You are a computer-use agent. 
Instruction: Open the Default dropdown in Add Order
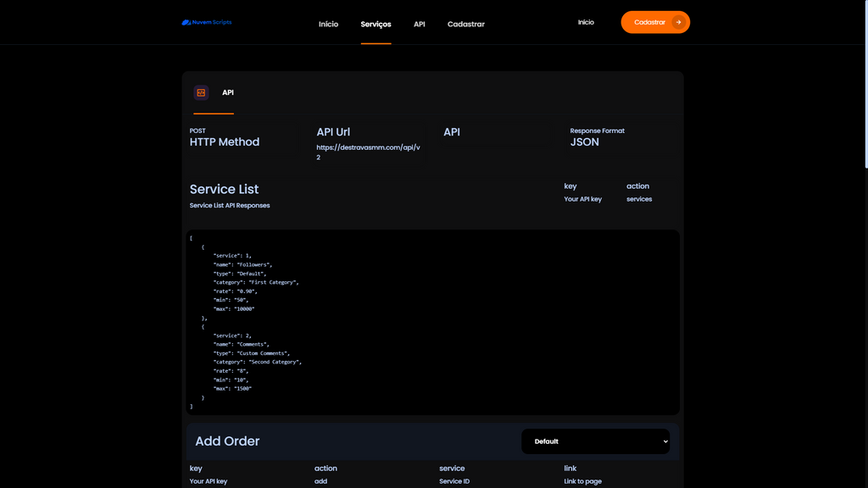point(595,441)
